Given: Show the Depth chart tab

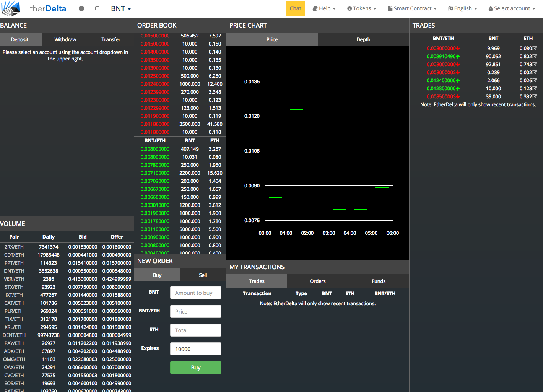Looking at the screenshot, I should (363, 39).
